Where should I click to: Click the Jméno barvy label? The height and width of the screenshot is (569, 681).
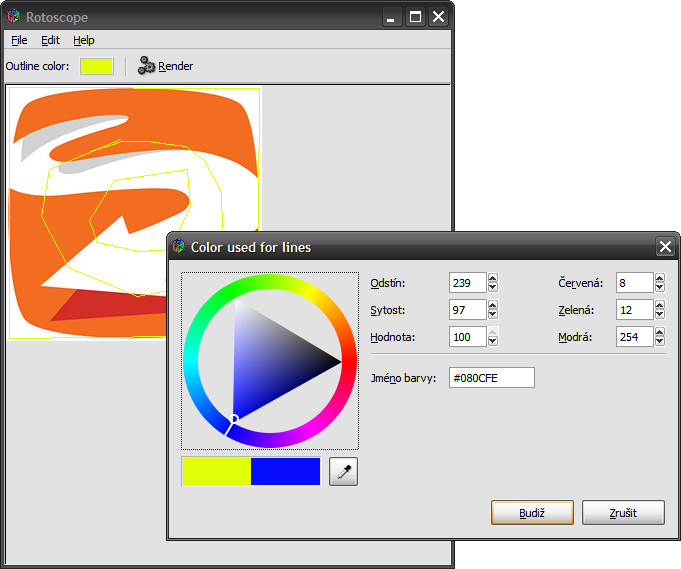point(403,378)
